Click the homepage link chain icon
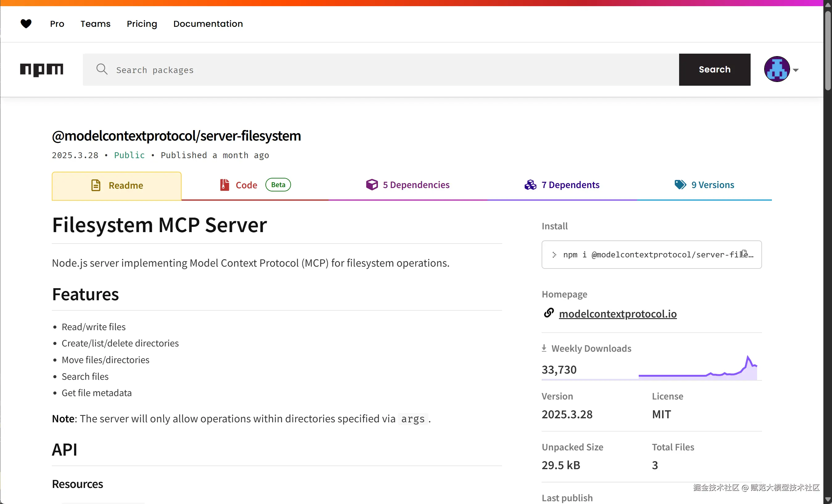832x504 pixels. [x=549, y=313]
